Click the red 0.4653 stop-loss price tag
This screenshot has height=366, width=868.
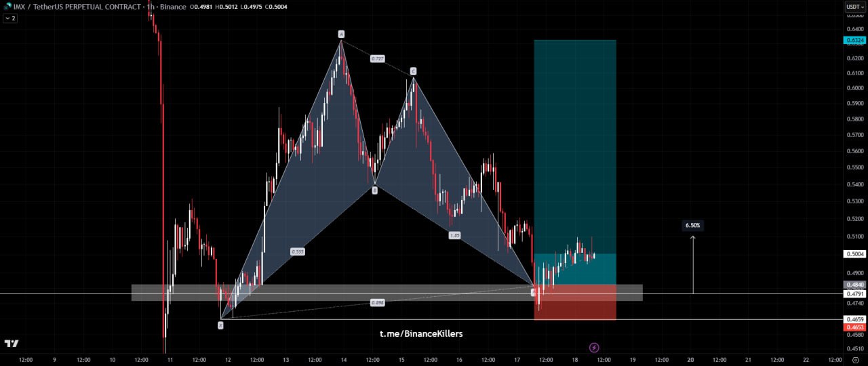click(854, 327)
